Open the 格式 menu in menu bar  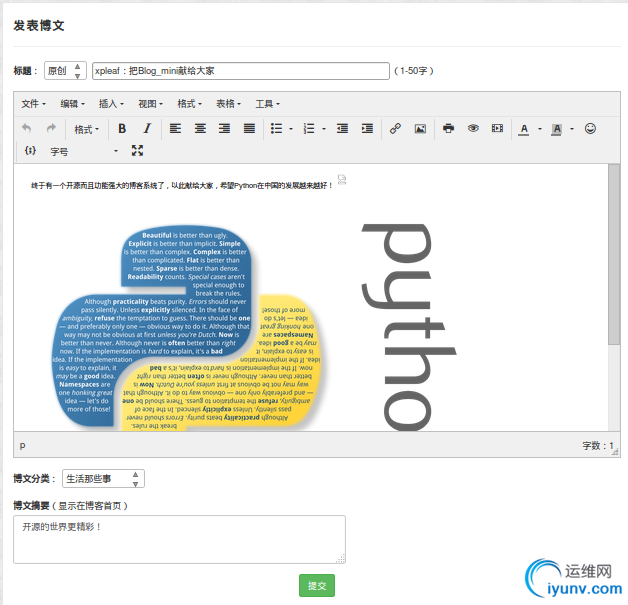(189, 104)
